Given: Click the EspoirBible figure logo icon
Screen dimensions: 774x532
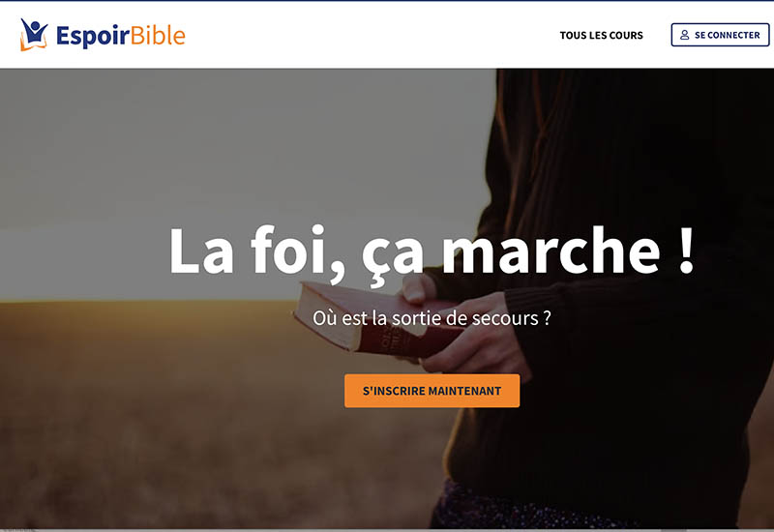Looking at the screenshot, I should coord(34,35).
